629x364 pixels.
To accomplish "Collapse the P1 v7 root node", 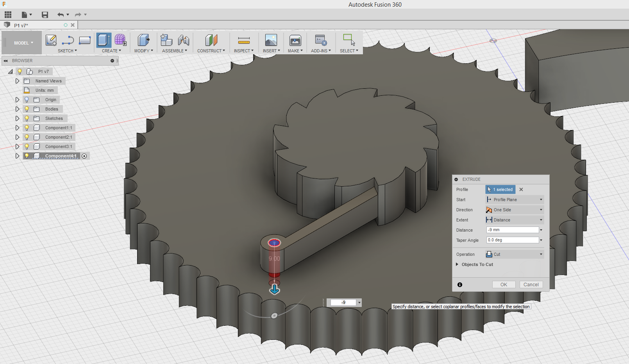I will coord(11,71).
